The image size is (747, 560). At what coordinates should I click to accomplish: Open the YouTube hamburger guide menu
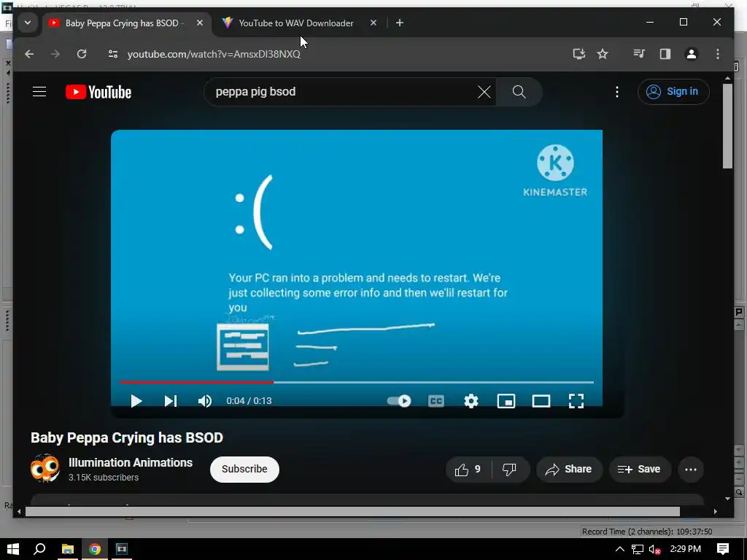39,91
